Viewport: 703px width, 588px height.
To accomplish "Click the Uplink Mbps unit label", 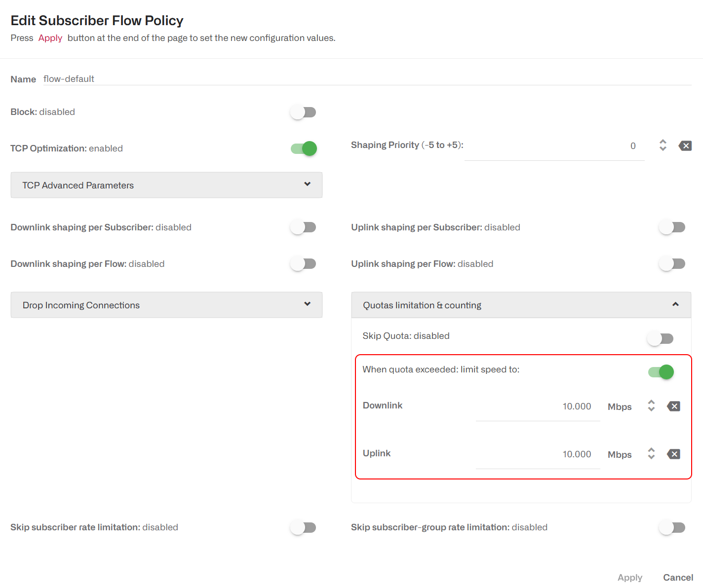I will pyautogui.click(x=620, y=455).
